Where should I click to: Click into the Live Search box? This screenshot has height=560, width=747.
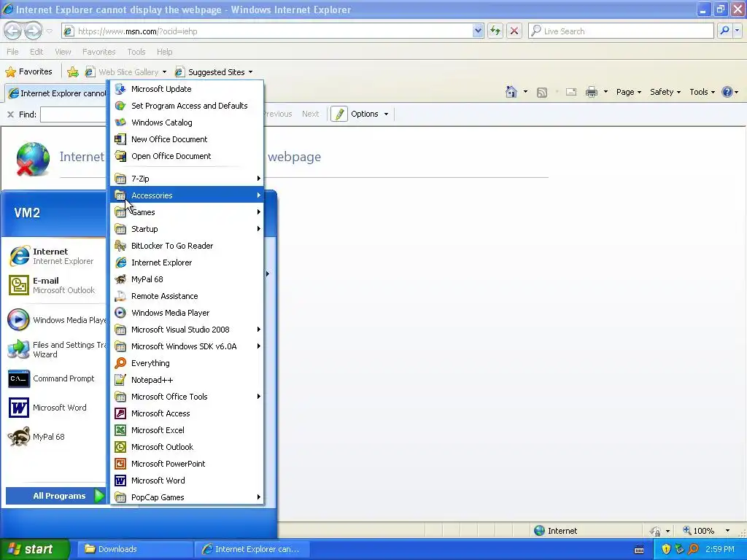coord(622,31)
